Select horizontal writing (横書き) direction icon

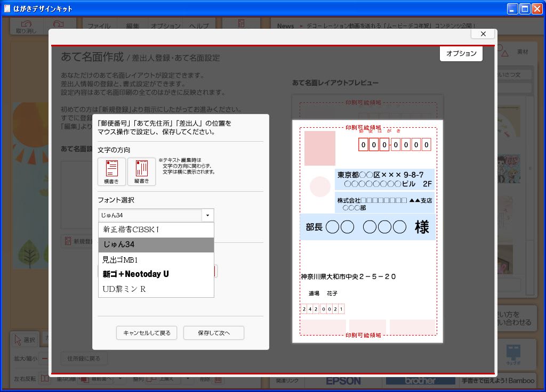click(111, 171)
